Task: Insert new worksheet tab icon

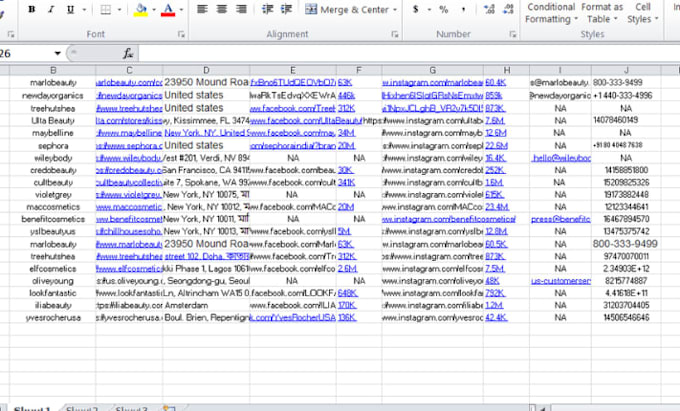Action: pos(169,408)
